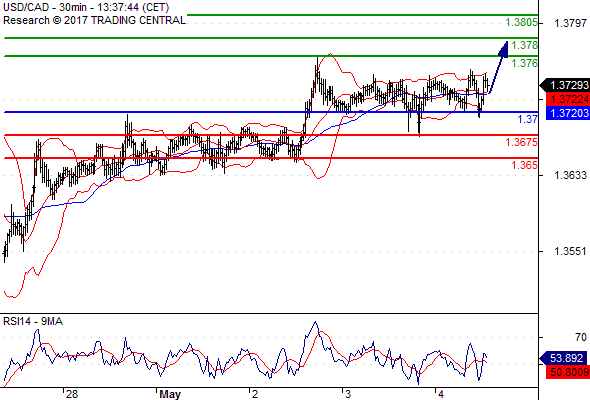Select the red 1.3675 support label
590x400 pixels.
point(522,142)
